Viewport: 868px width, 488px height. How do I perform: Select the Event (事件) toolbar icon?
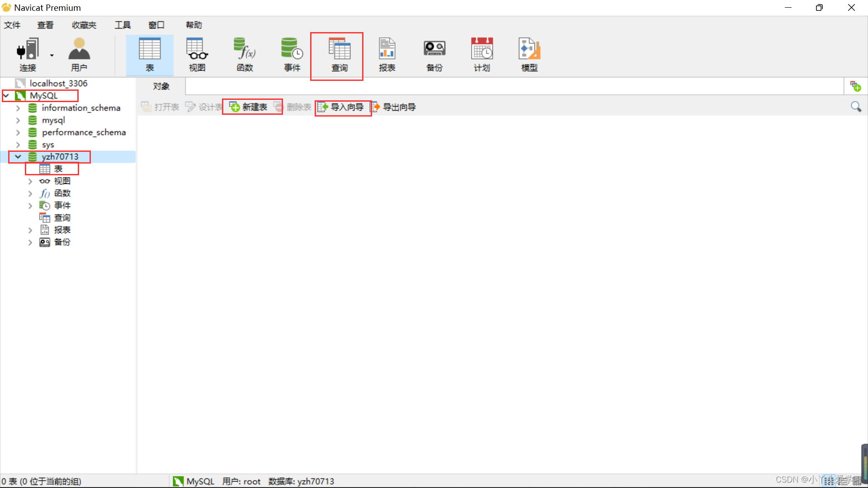(292, 55)
